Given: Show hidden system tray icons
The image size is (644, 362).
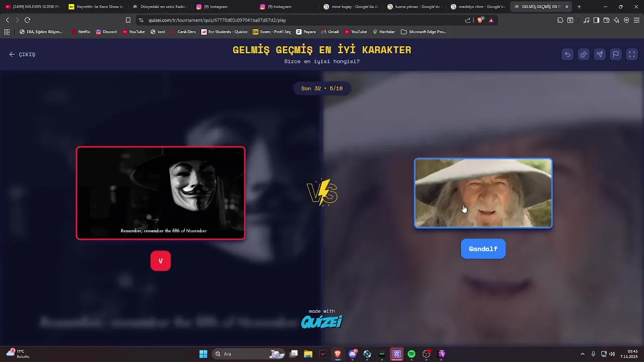Looking at the screenshot, I should click(x=583, y=354).
